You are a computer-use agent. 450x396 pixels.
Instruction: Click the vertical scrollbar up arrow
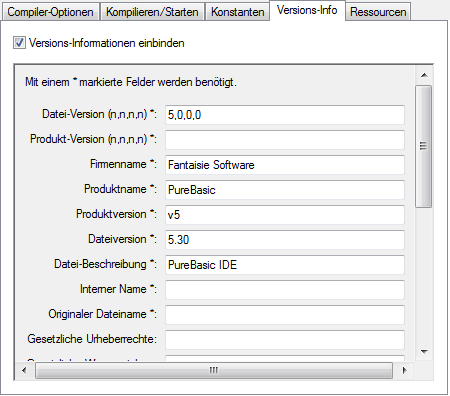424,75
